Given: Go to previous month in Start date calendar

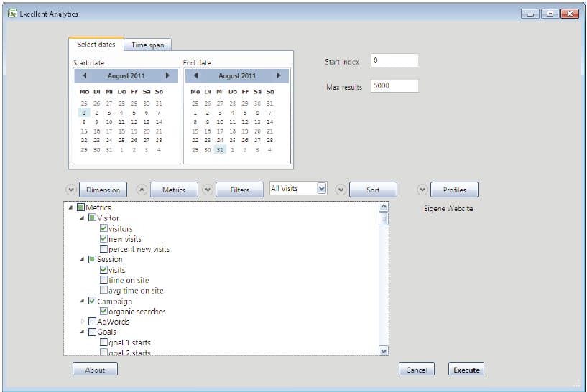Looking at the screenshot, I should 85,75.
